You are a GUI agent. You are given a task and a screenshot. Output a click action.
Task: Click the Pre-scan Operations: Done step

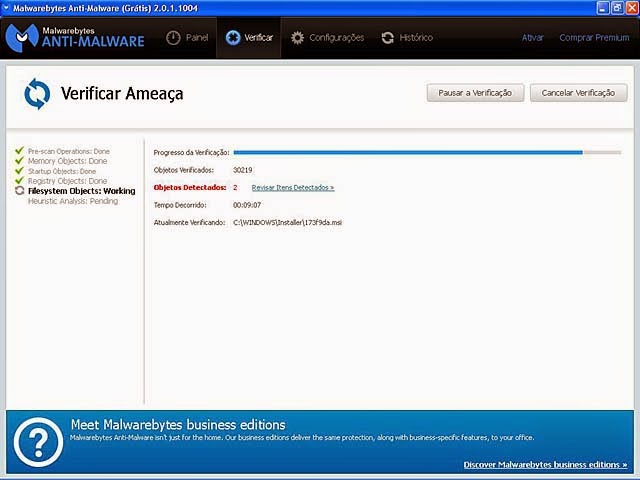(69, 151)
